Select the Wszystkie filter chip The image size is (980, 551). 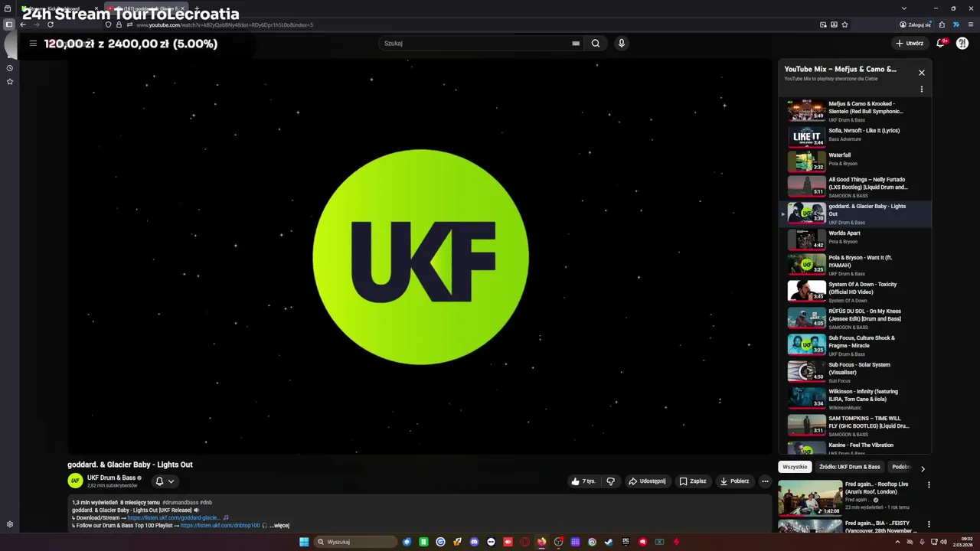(x=795, y=467)
